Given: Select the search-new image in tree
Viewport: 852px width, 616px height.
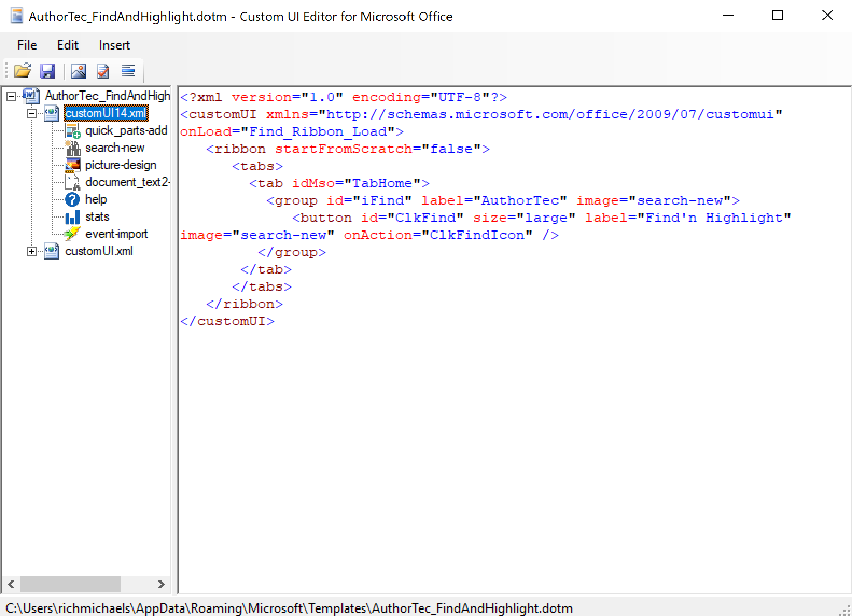Looking at the screenshot, I should click(115, 148).
